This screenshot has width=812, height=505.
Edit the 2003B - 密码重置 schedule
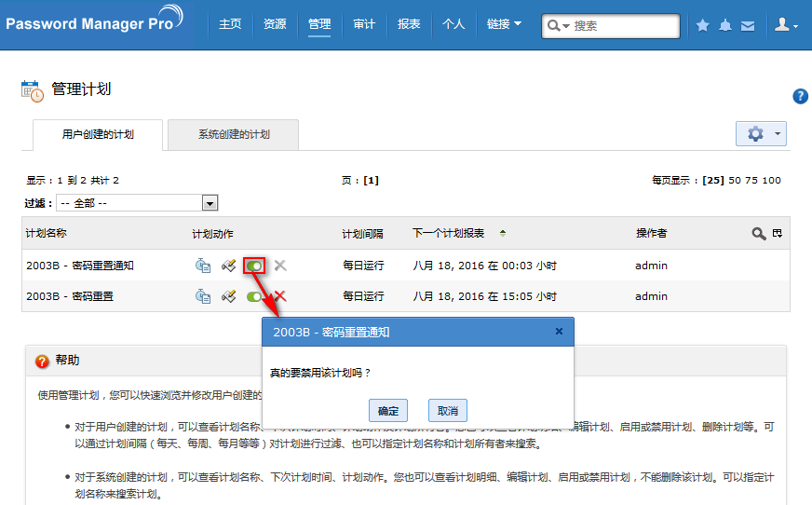228,296
